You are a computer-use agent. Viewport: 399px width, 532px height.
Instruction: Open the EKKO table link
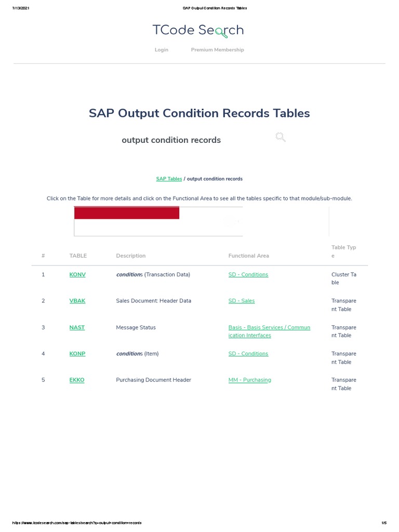pyautogui.click(x=77, y=380)
